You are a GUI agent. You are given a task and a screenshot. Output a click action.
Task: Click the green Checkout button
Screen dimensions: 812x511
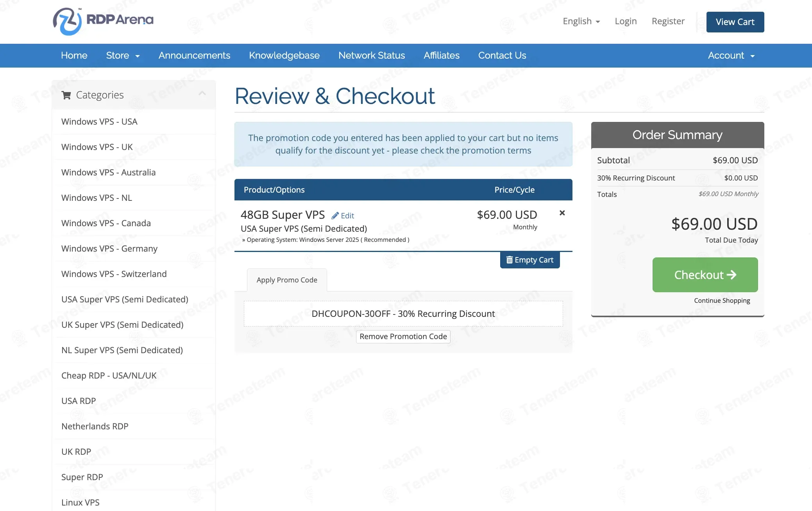click(x=705, y=275)
